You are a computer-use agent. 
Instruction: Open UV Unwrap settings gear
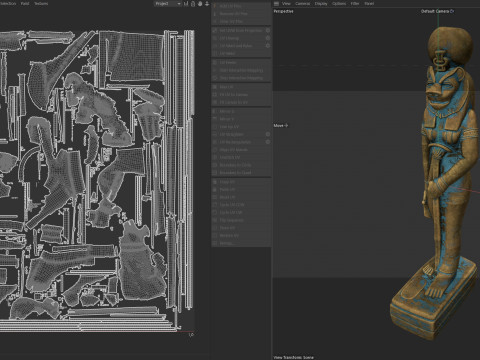pyautogui.click(x=268, y=38)
